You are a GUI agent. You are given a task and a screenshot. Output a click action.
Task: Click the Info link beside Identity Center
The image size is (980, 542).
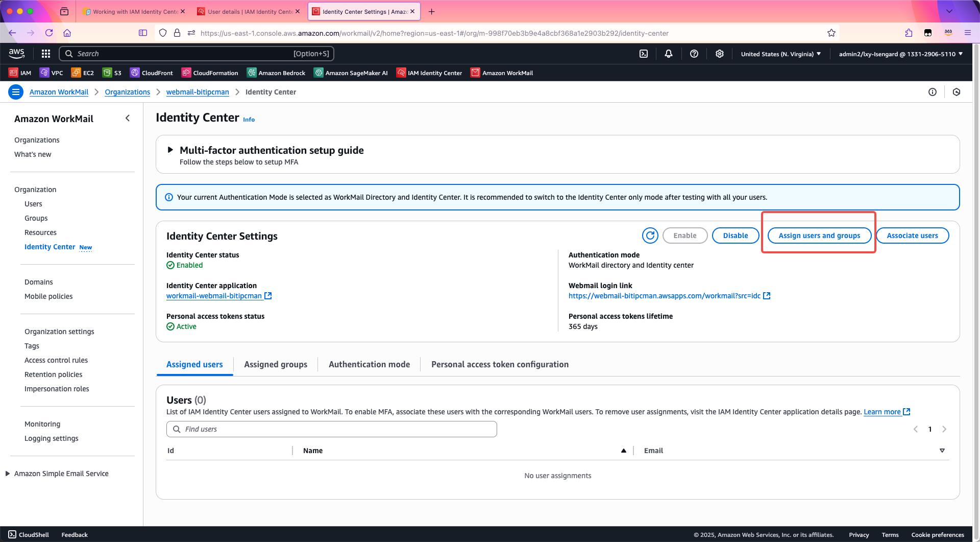(249, 120)
